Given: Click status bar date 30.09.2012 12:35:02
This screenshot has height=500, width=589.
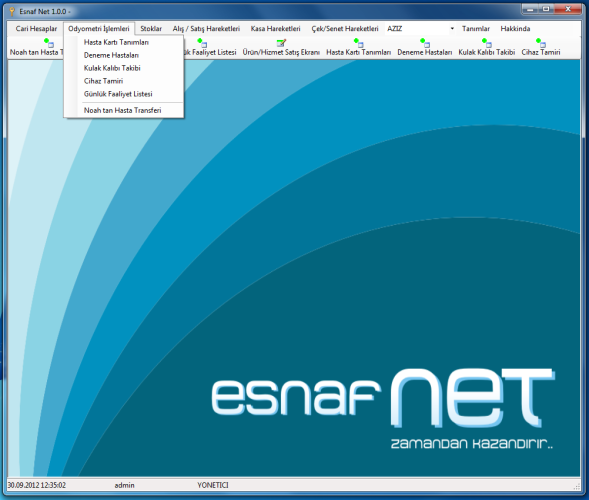Looking at the screenshot, I should click(x=37, y=485).
